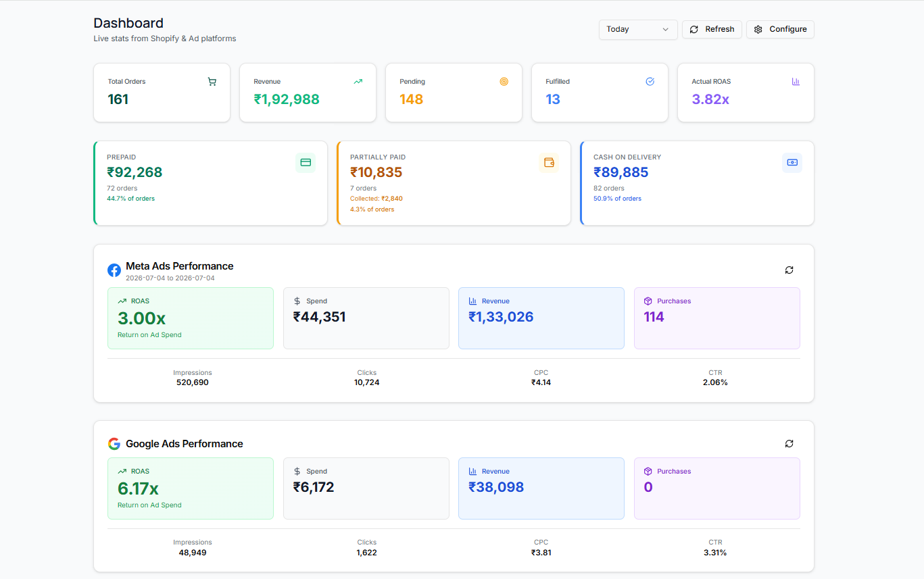Click the dollar icon on Google Spend tile
Screen dimensions: 924x579
coord(297,472)
